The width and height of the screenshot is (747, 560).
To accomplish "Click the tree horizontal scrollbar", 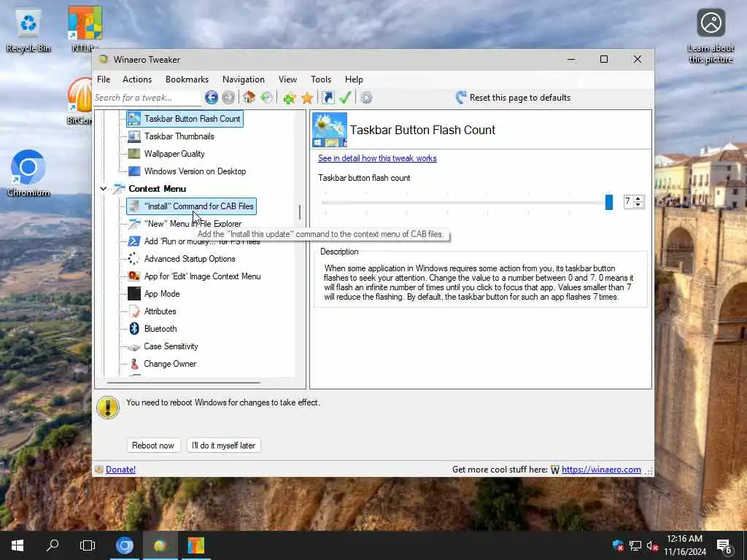I will [x=184, y=382].
